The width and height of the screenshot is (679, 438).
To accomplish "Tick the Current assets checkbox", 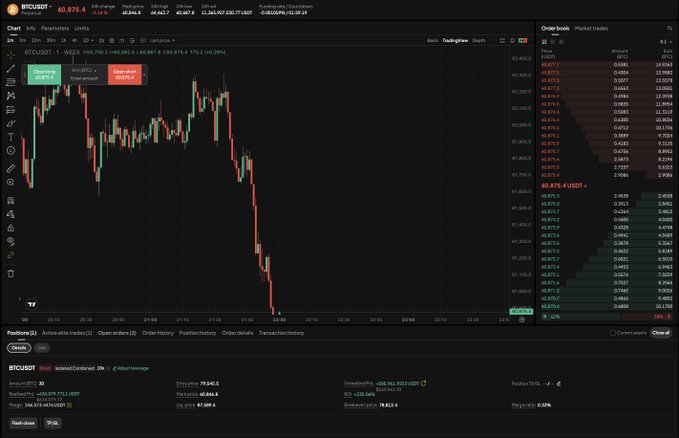I will (612, 333).
